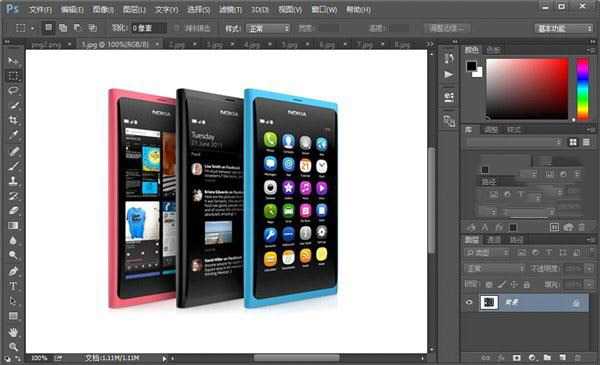Select the Eraser tool
Screen dimensions: 600x365
(x=13, y=210)
